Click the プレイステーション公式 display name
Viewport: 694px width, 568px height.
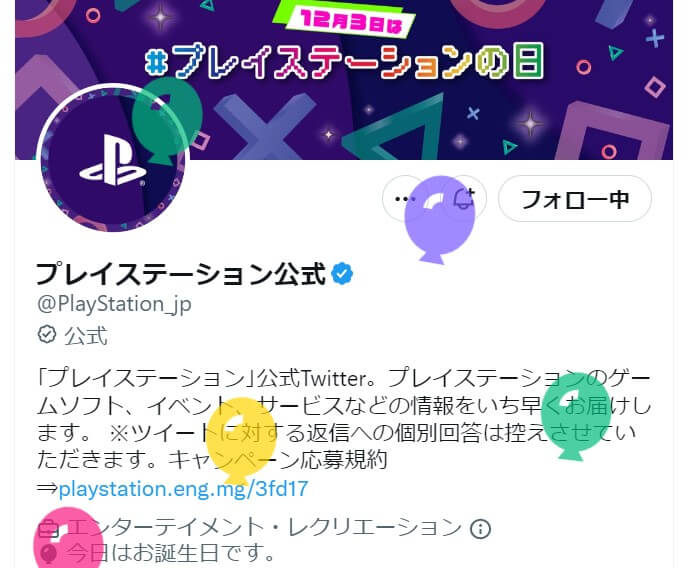click(181, 274)
